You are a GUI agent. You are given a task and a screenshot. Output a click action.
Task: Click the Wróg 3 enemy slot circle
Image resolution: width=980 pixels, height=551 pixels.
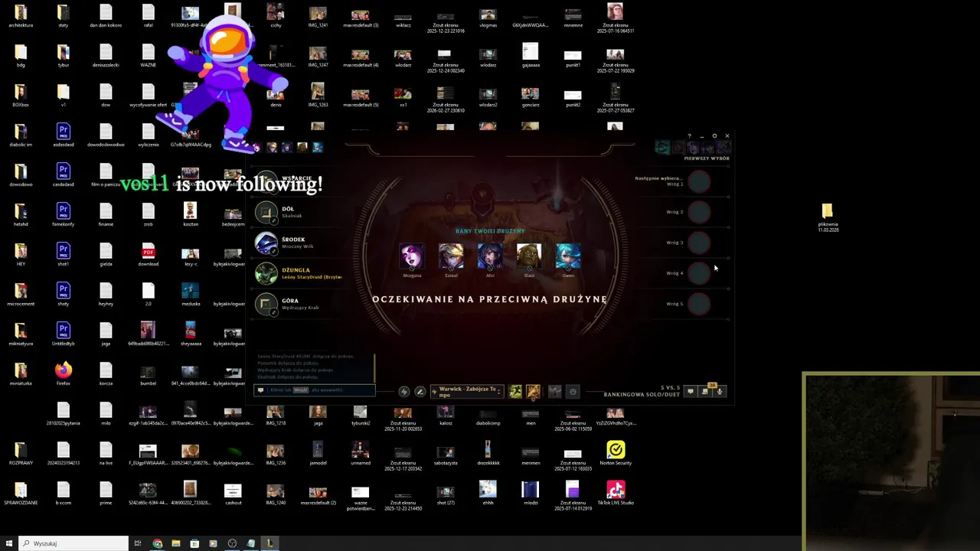point(699,243)
